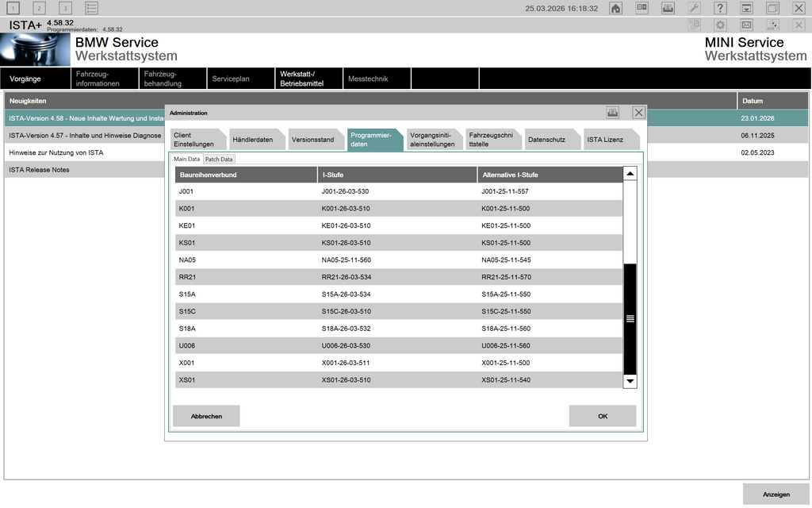The width and height of the screenshot is (812, 508).
Task: Open the Versionsstand tab
Action: coord(312,140)
